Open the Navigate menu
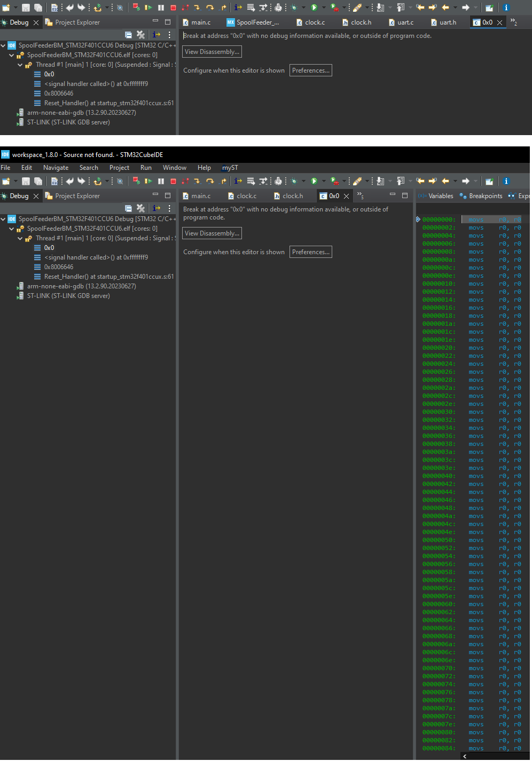 (56, 168)
